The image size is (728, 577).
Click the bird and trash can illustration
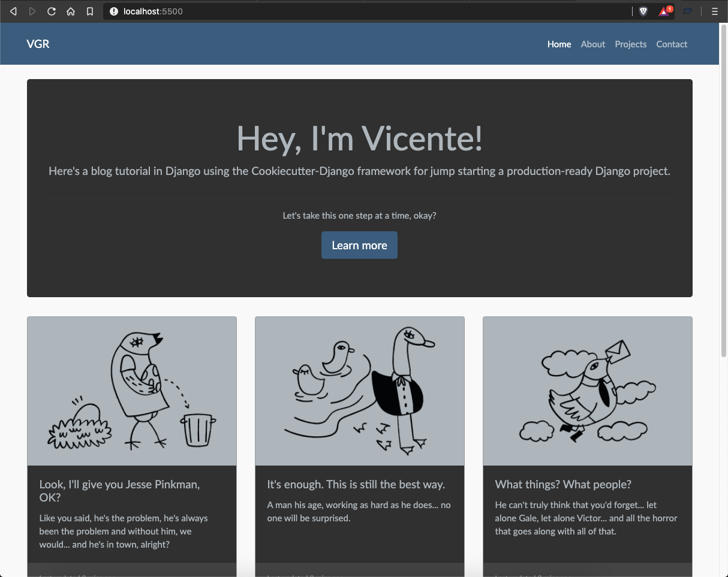pyautogui.click(x=132, y=391)
